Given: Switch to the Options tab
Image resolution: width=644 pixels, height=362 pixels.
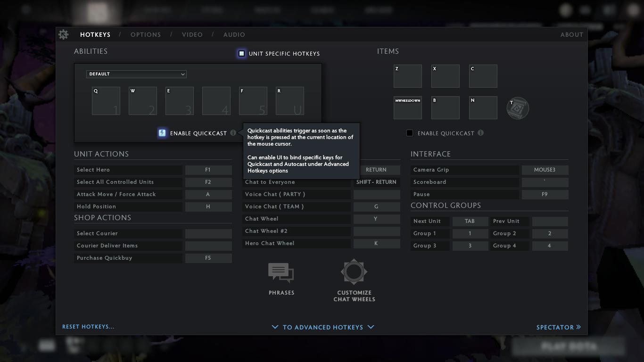Looking at the screenshot, I should coord(146,34).
